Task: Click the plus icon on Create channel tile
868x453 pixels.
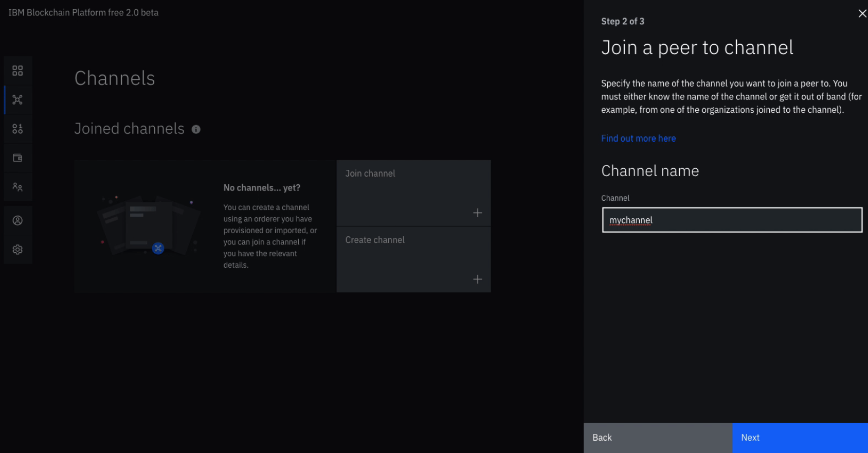Action: 478,279
